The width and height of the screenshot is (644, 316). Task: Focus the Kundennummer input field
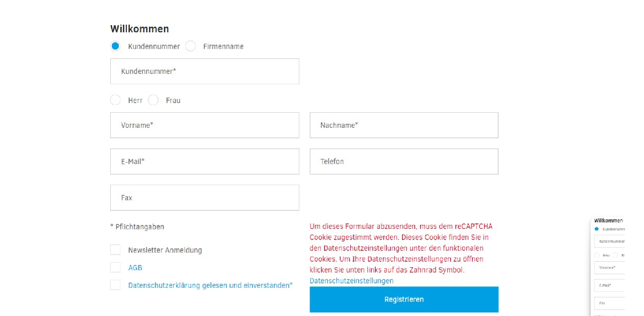click(x=204, y=71)
